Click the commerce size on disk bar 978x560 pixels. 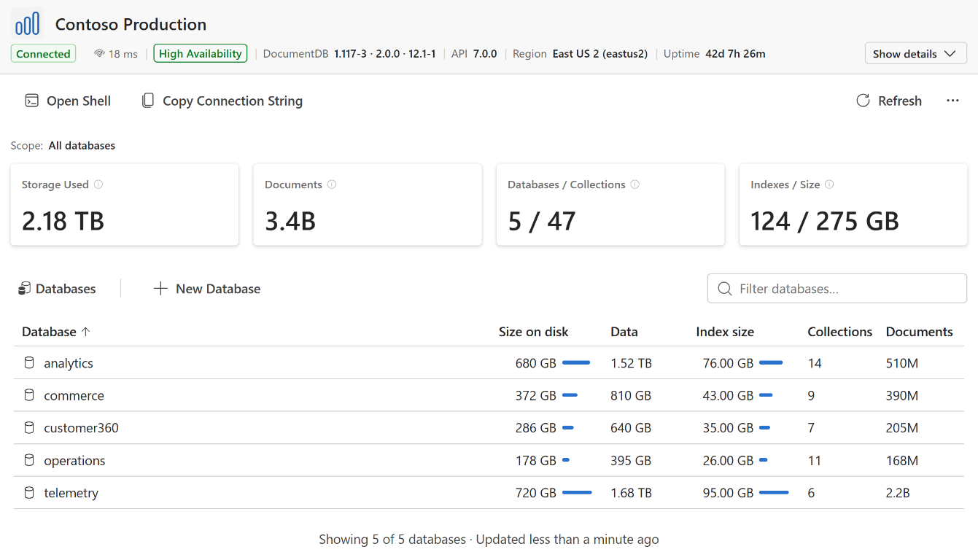pos(570,395)
